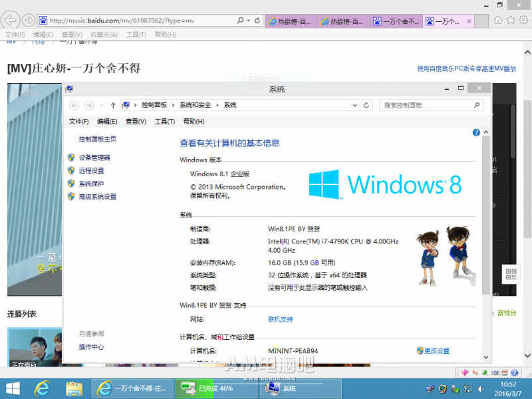Switch to the inactive 一万个舍不... browser tab

(396, 21)
